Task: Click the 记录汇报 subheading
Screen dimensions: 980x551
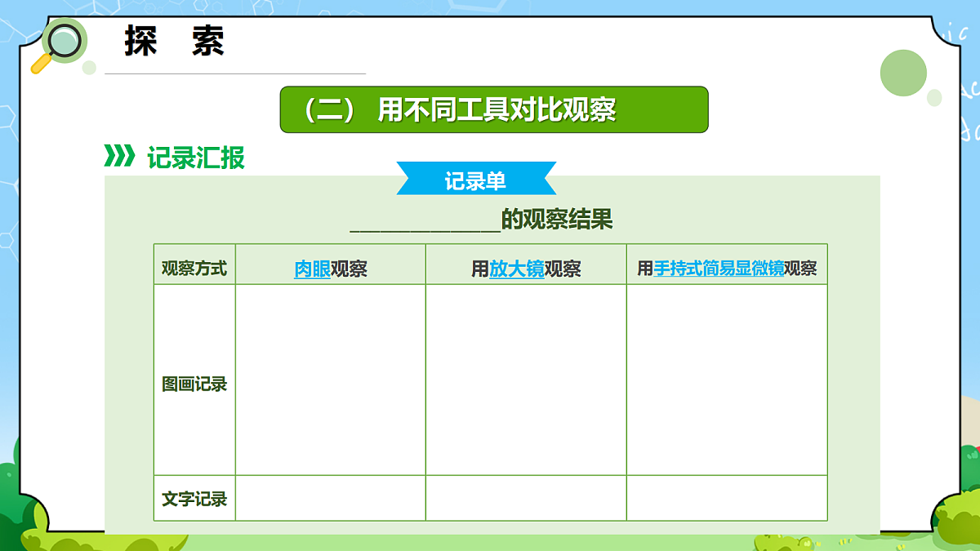Action: pos(196,158)
